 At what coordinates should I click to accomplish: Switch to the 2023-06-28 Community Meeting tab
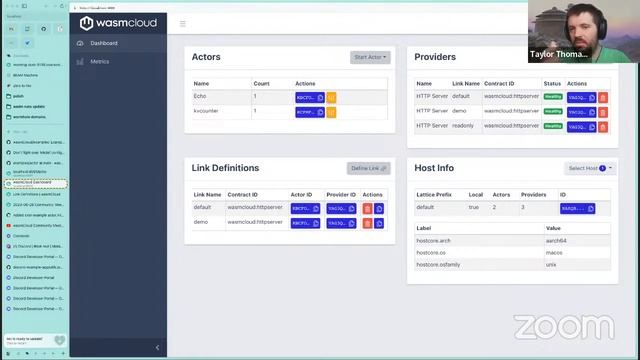(35, 205)
